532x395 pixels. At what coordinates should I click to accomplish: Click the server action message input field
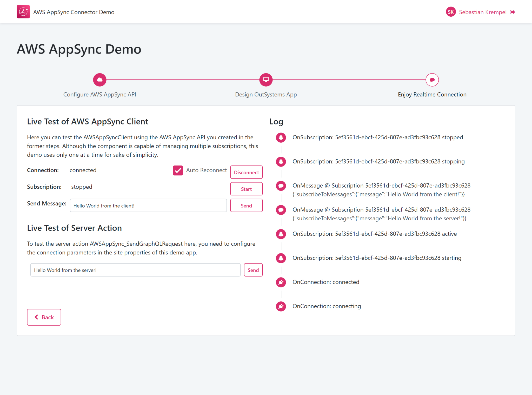[135, 270]
